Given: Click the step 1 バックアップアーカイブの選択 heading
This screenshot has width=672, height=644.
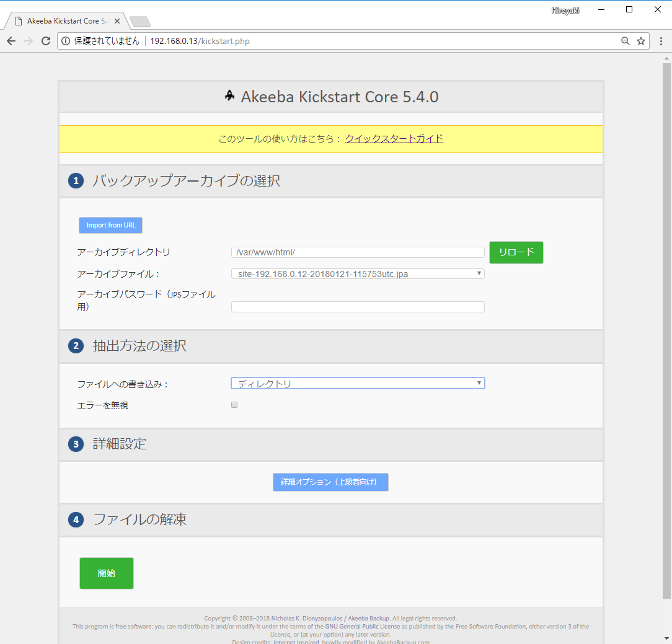Looking at the screenshot, I should click(186, 181).
